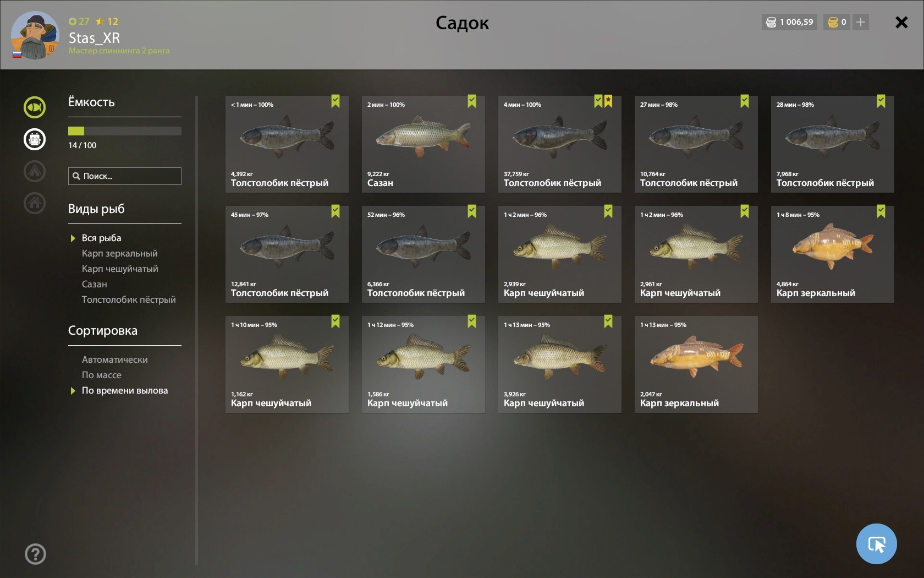
Task: Open the home base sidebar icon
Action: 35,203
